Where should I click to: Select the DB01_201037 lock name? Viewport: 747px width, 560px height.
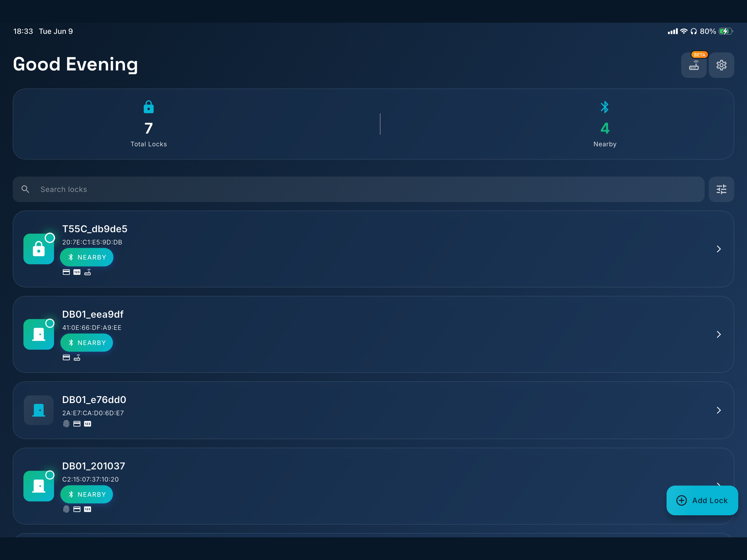click(94, 466)
